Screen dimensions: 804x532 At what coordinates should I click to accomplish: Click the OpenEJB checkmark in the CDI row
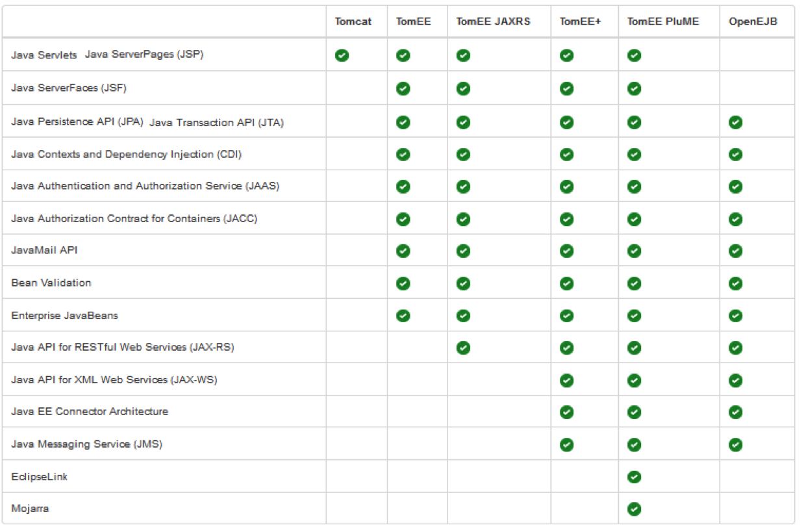[736, 155]
